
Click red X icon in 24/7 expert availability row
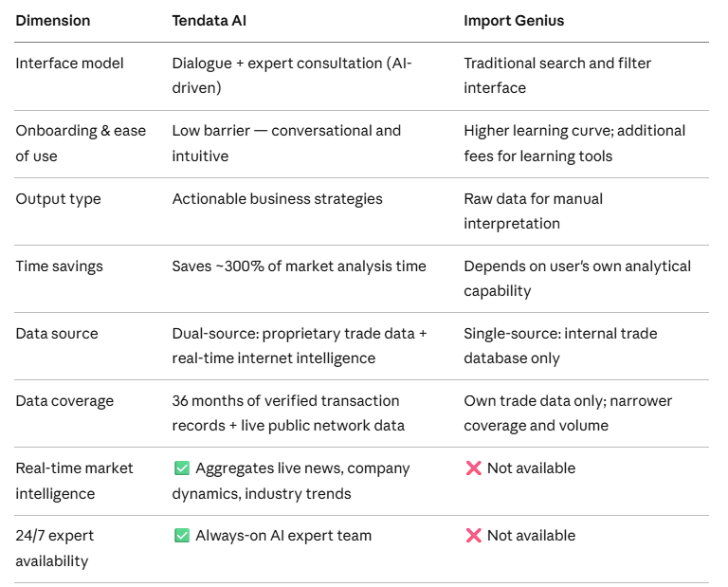point(473,536)
